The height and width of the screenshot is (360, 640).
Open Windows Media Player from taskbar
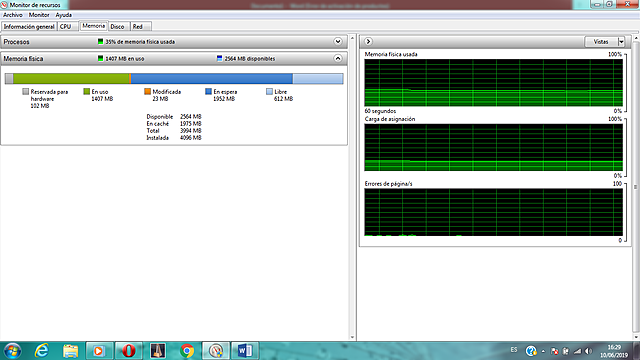point(99,351)
